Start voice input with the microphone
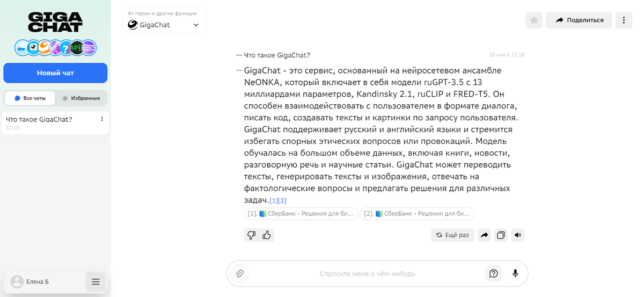 pos(515,273)
